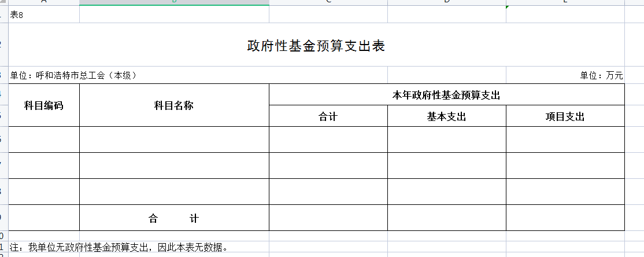Select the 科目名称 header cell
644x257 pixels.
click(174, 105)
